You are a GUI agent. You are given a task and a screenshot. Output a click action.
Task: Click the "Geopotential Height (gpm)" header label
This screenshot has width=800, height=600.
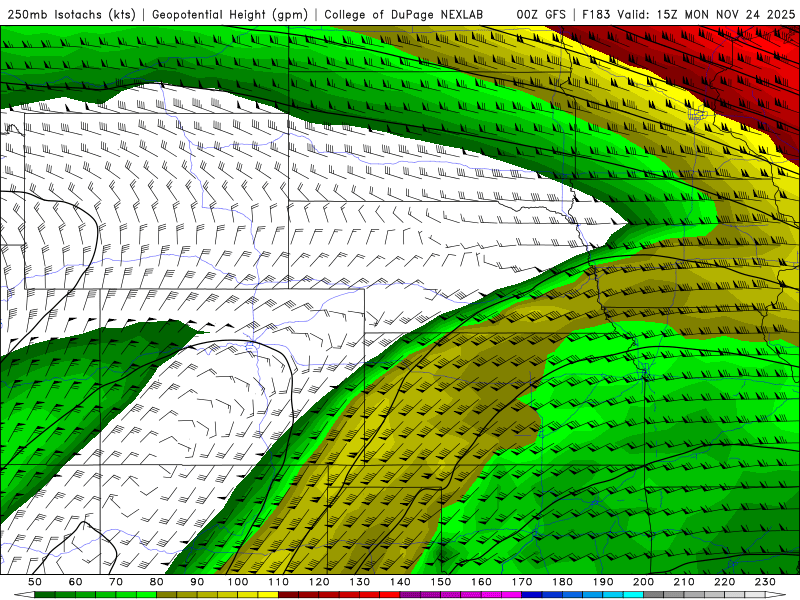pyautogui.click(x=230, y=14)
